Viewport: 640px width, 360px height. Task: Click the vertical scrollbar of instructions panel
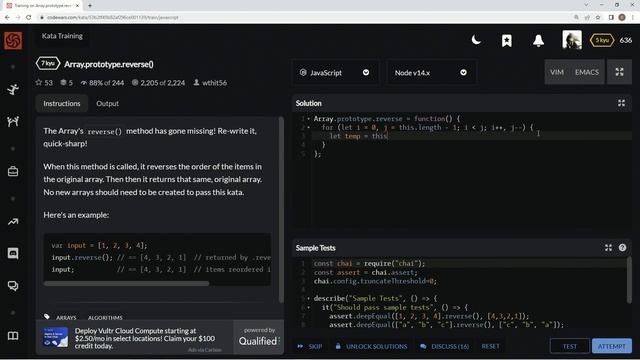point(281,210)
